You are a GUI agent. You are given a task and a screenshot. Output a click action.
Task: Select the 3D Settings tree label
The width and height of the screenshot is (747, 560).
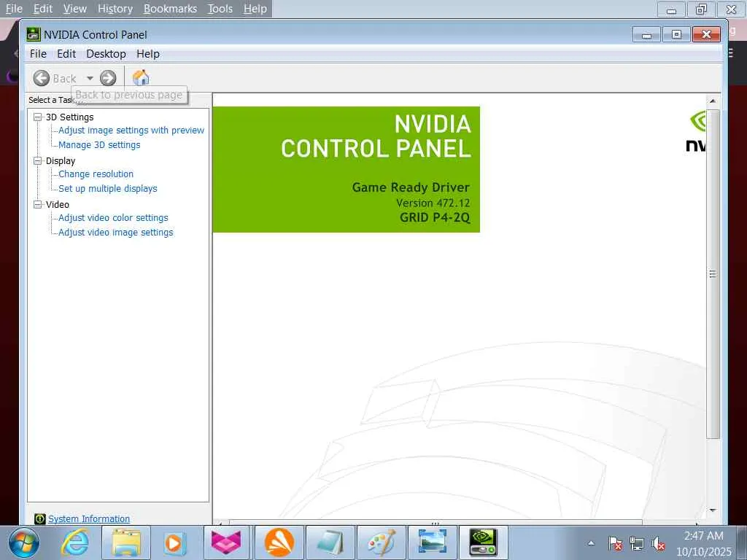pos(69,117)
